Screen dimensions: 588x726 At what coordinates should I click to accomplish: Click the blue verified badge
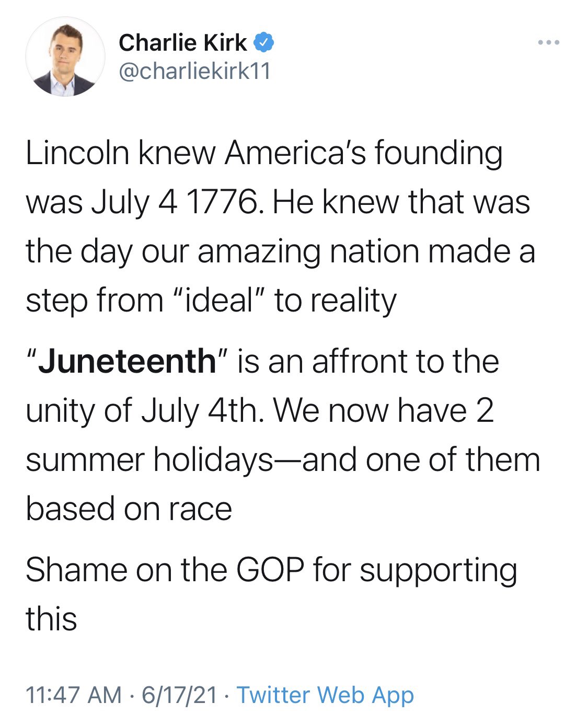264,43
